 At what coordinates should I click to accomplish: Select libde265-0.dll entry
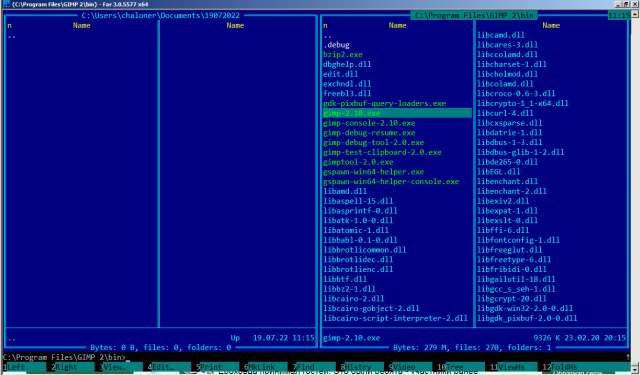(x=507, y=162)
